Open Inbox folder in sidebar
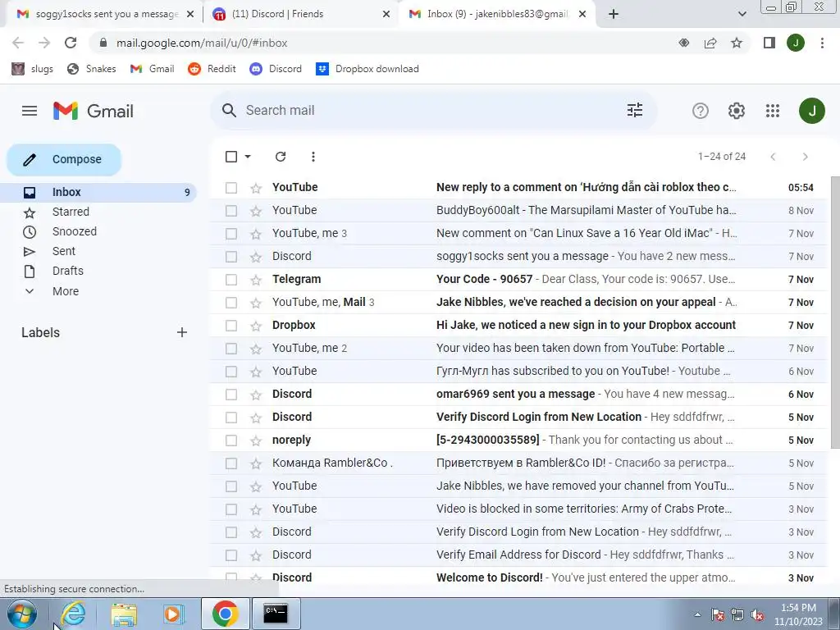 click(x=99, y=192)
